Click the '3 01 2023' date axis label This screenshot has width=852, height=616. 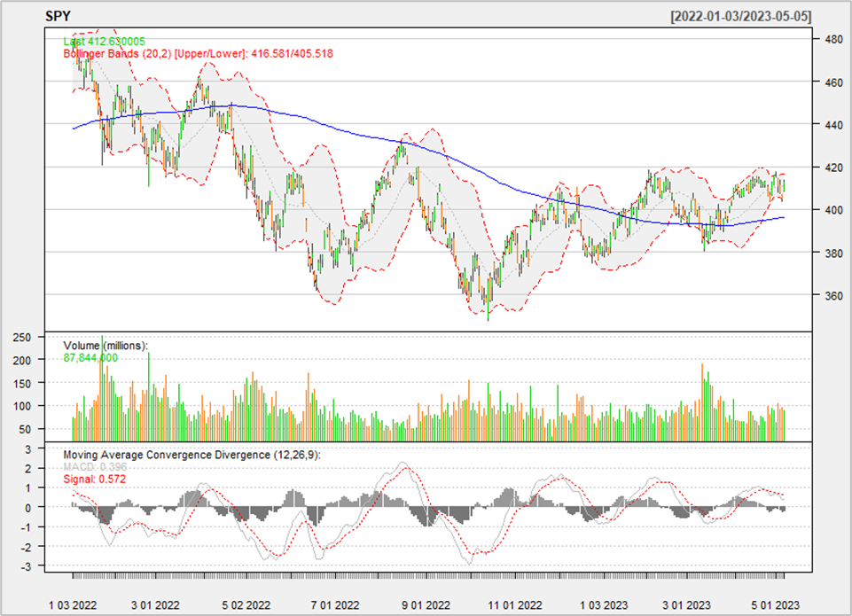click(x=686, y=605)
